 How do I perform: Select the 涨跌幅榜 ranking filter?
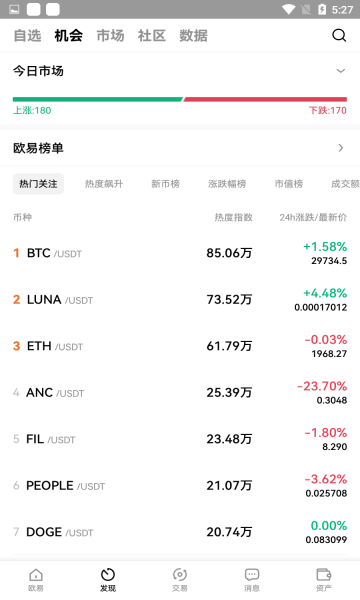pos(227,184)
